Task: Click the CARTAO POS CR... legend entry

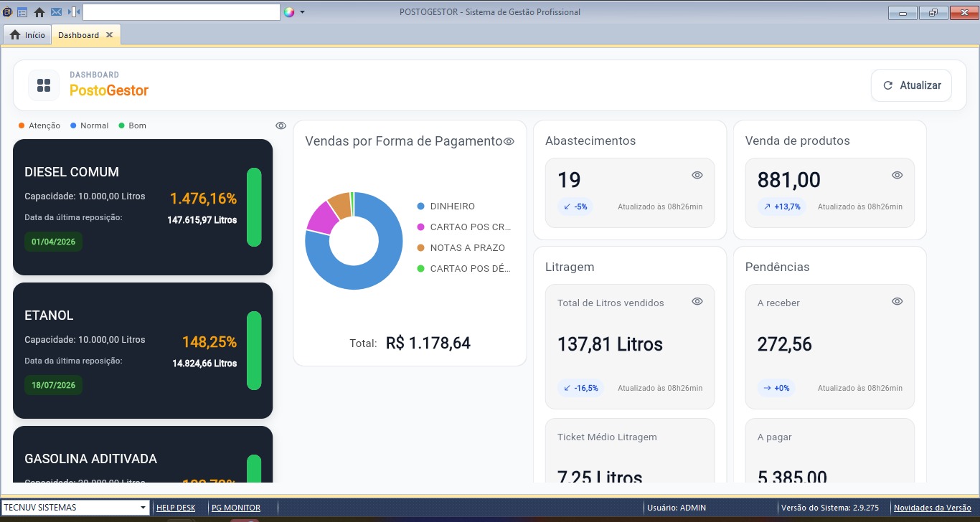Action: [463, 227]
